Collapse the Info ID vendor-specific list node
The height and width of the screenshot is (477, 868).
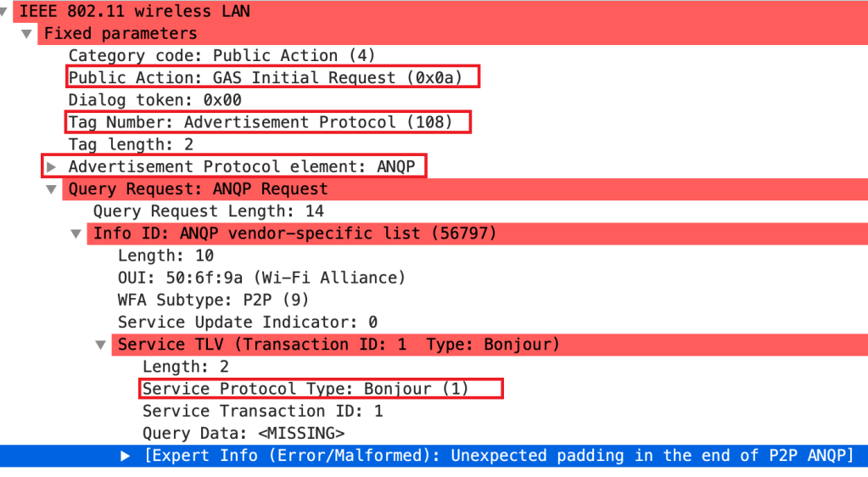click(77, 233)
